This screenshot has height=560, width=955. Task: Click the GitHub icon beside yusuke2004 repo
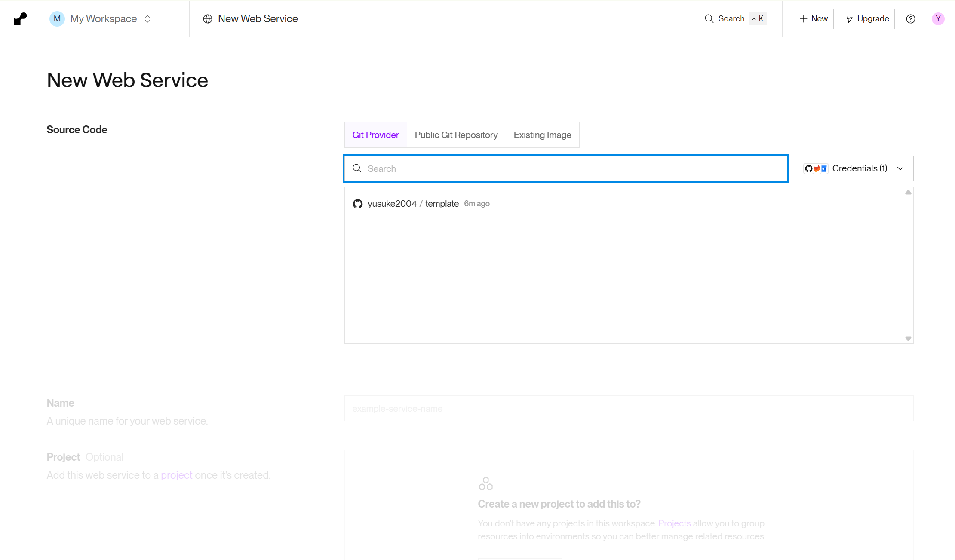tap(358, 204)
